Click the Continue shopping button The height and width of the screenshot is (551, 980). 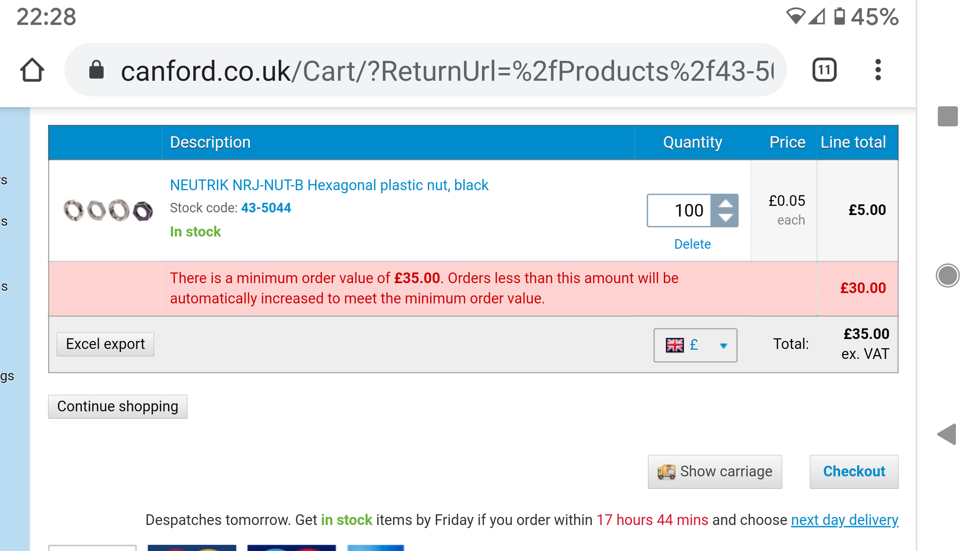(118, 407)
